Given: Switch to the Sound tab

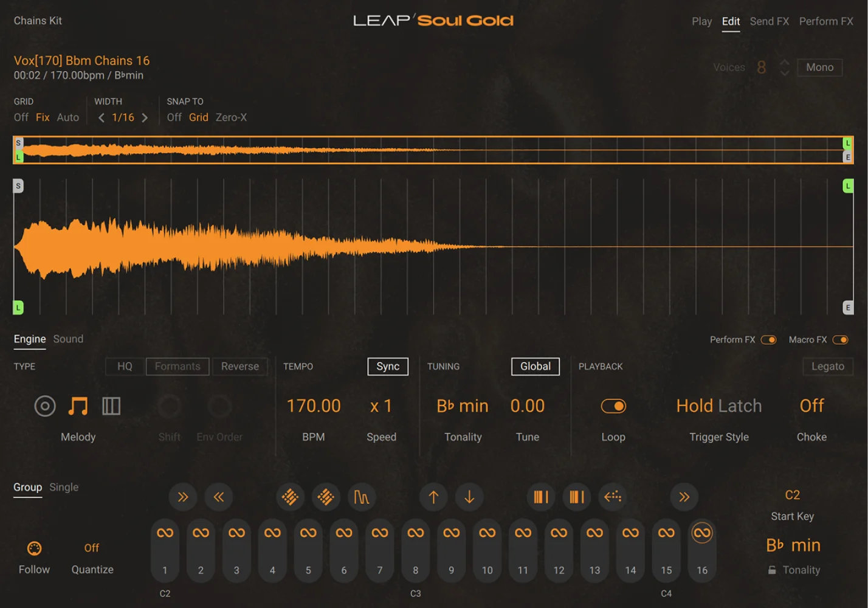Looking at the screenshot, I should click(67, 339).
